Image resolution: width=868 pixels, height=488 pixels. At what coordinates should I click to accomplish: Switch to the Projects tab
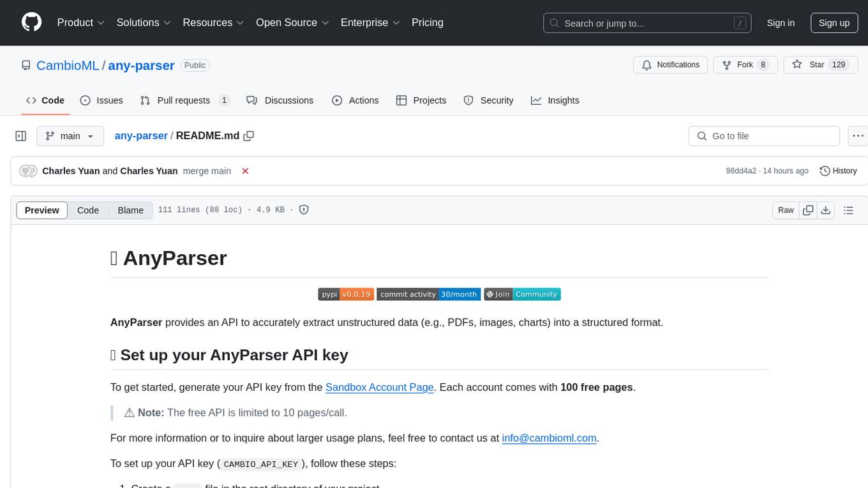421,100
